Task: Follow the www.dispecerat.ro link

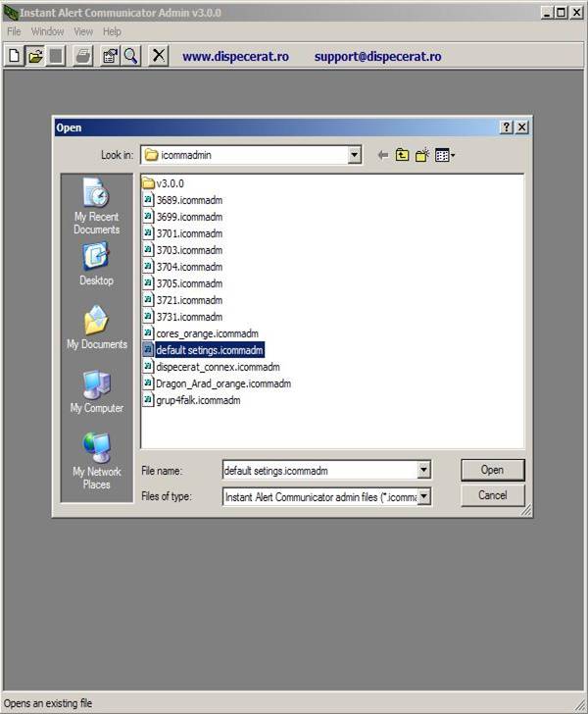Action: pos(236,57)
